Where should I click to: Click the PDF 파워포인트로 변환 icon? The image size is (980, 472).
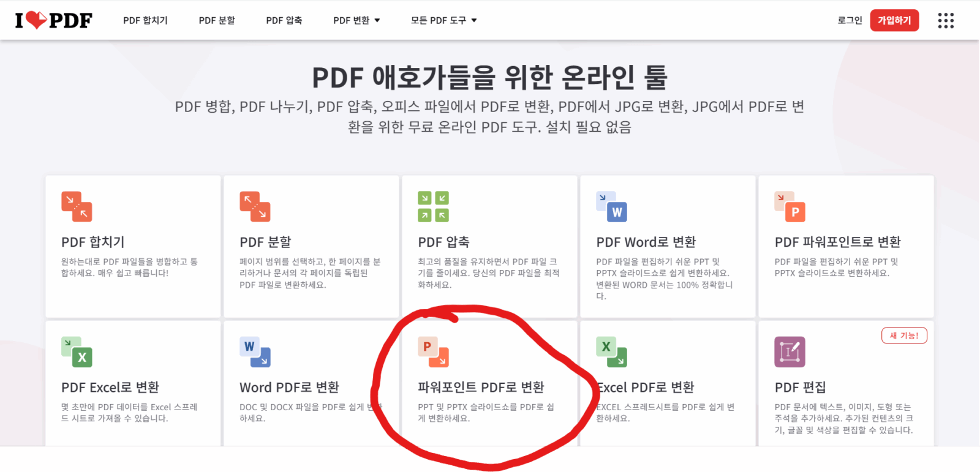(790, 206)
